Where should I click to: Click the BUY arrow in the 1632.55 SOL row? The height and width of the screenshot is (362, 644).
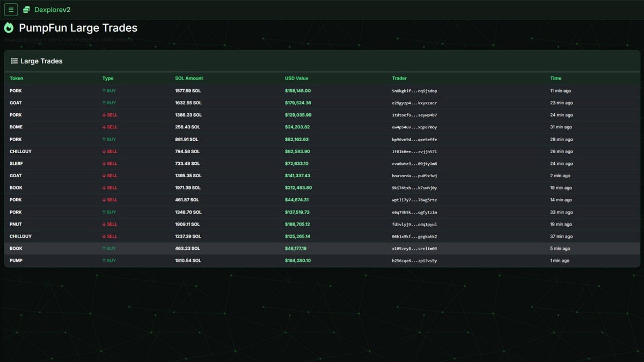(104, 103)
